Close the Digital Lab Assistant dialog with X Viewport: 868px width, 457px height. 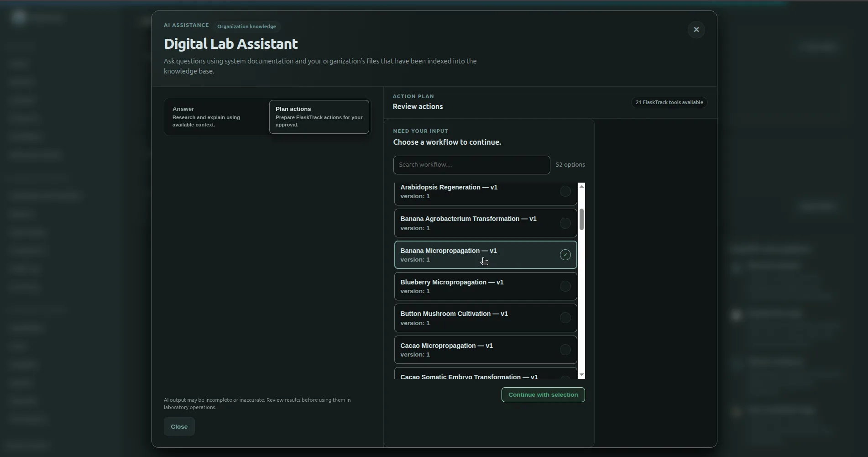[696, 30]
